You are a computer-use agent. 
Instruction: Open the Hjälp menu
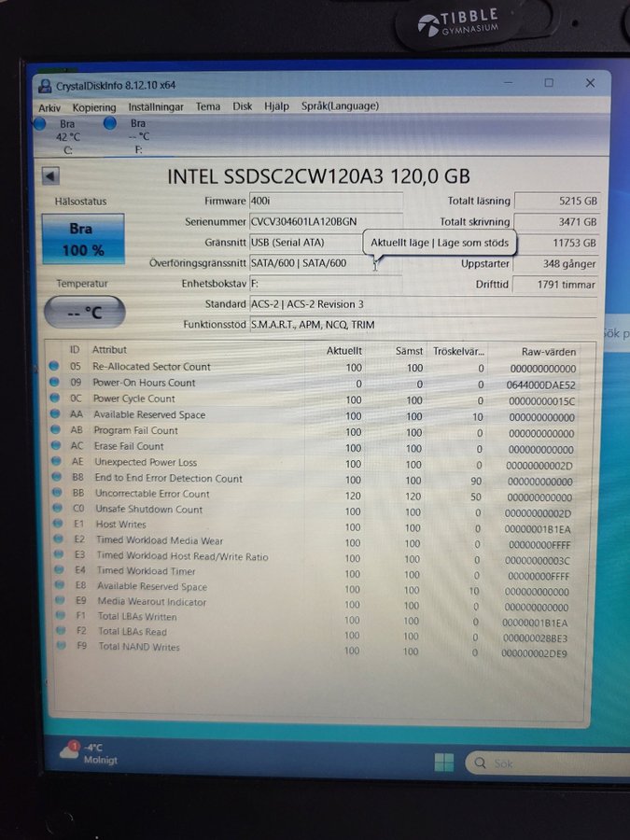tap(276, 106)
